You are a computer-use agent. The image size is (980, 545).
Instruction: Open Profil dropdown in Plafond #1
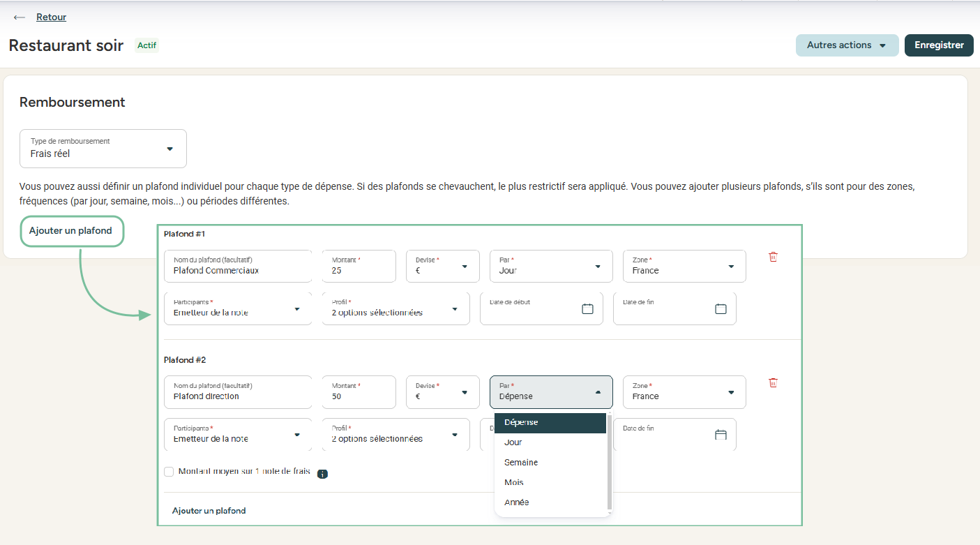[x=395, y=308]
